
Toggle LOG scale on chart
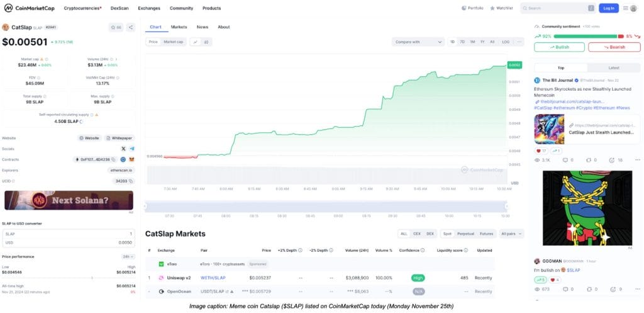[506, 42]
